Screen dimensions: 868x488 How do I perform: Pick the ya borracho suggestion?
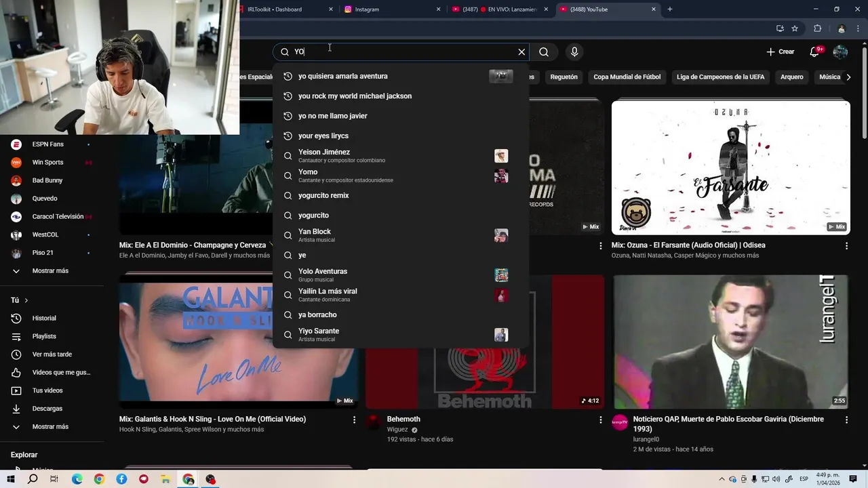(x=400, y=314)
